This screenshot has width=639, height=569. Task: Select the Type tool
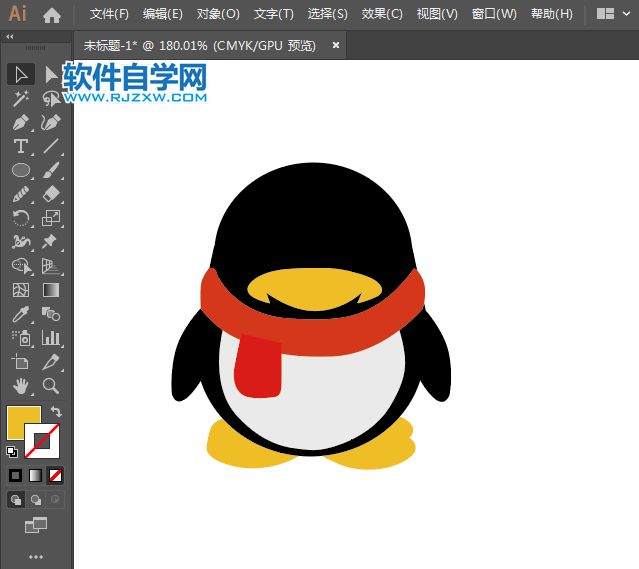tap(20, 147)
